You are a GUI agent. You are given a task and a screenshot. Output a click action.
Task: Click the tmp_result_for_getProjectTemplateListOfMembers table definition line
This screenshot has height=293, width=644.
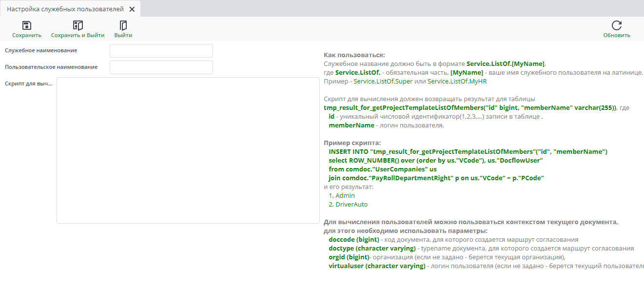[x=476, y=108]
